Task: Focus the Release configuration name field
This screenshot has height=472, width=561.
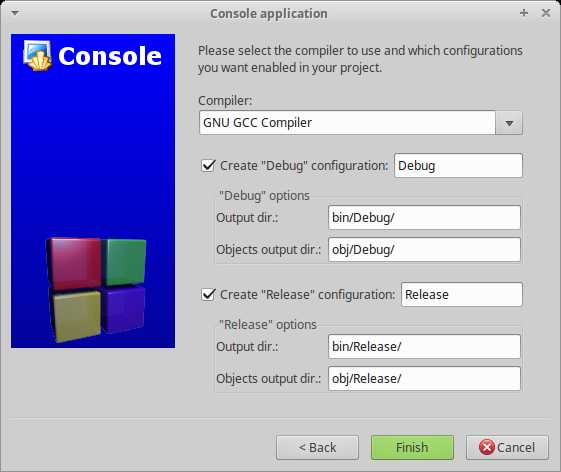Action: pyautogui.click(x=462, y=295)
